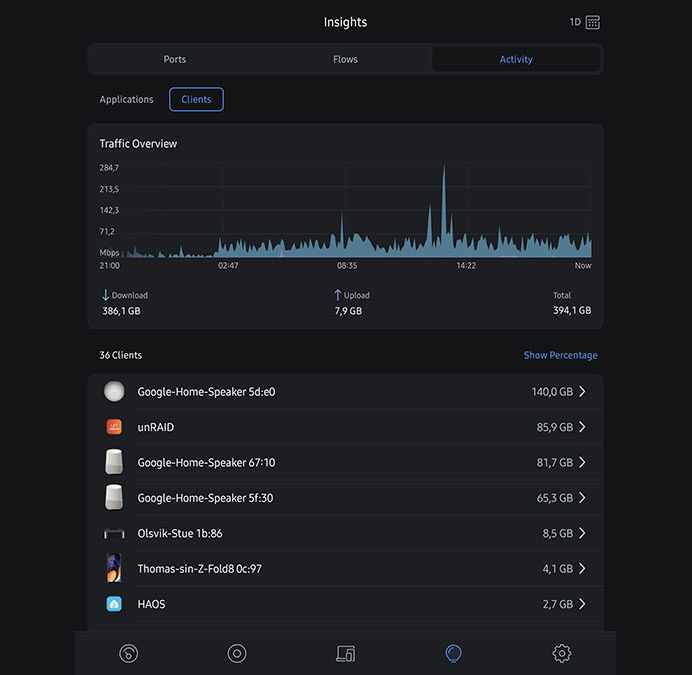Click the 14:22 time axis label
This screenshot has height=675, width=692.
coord(466,265)
